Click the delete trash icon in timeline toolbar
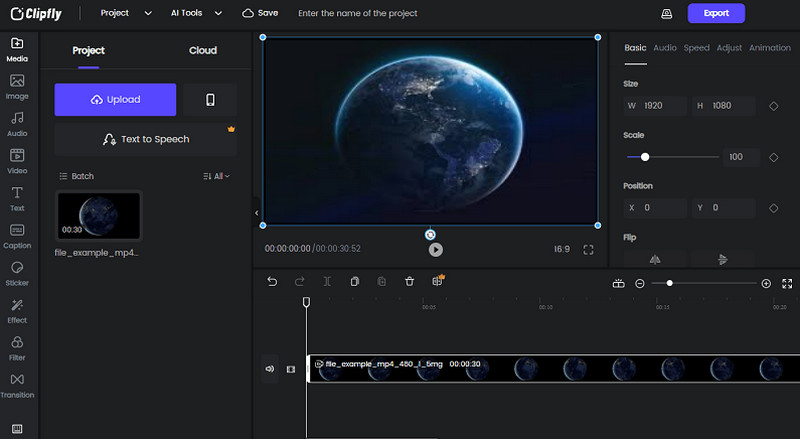 [x=409, y=282]
